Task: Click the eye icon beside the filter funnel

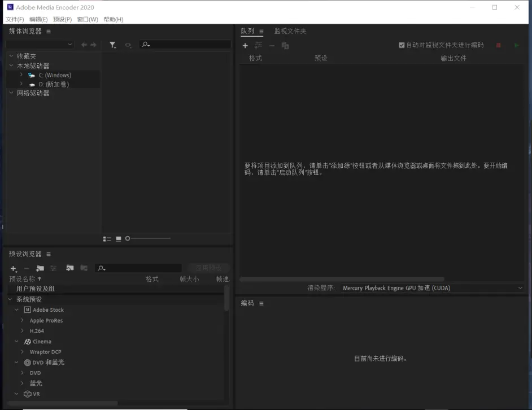Action: pos(128,45)
